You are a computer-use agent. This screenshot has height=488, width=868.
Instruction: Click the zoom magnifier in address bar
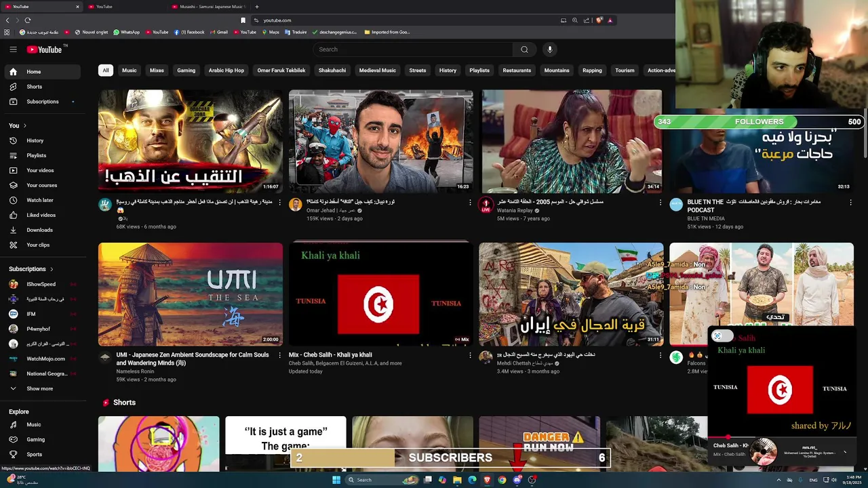coord(575,20)
